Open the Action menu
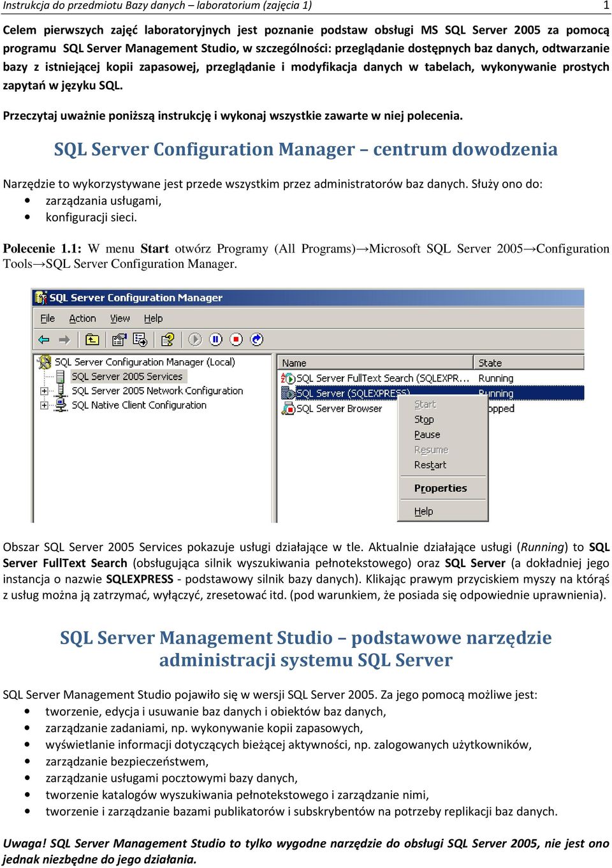This screenshot has width=612, height=868. click(82, 318)
